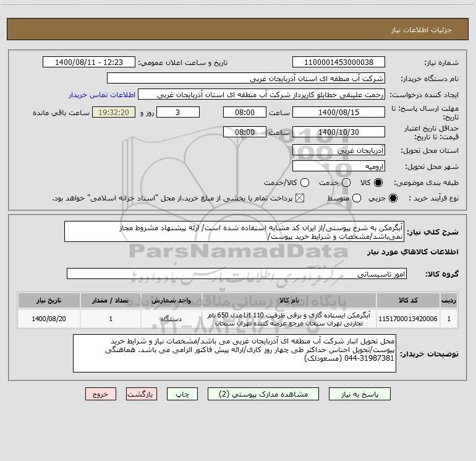Screen dimensions: 476x461
Task: Click the بازگشت back button
Action: (142, 394)
